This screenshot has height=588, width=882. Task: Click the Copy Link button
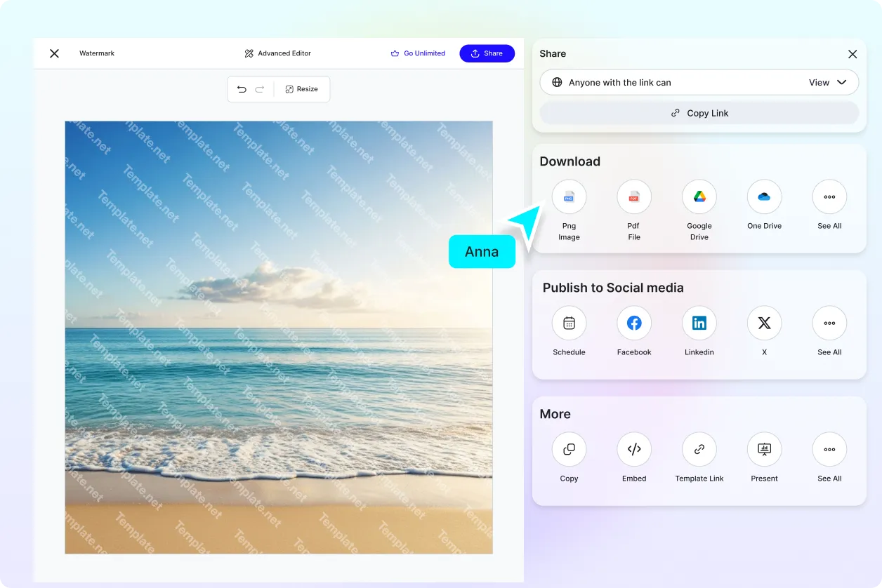[x=699, y=113]
